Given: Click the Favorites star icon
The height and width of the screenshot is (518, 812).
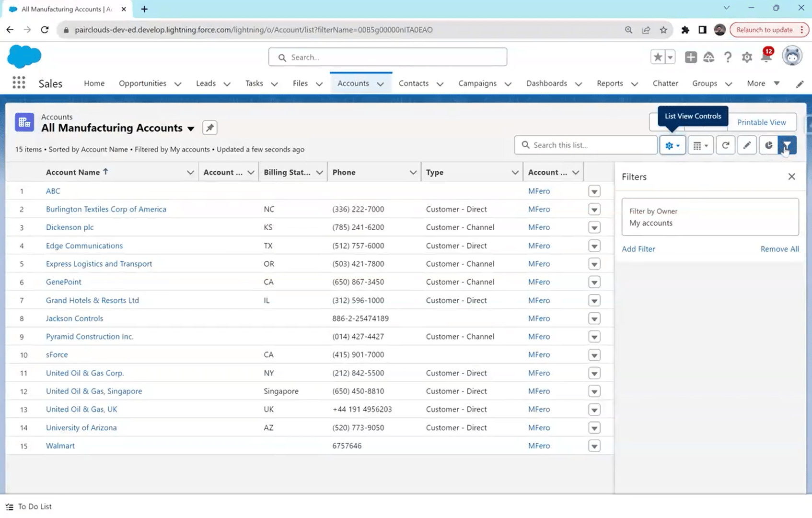Looking at the screenshot, I should pos(658,57).
